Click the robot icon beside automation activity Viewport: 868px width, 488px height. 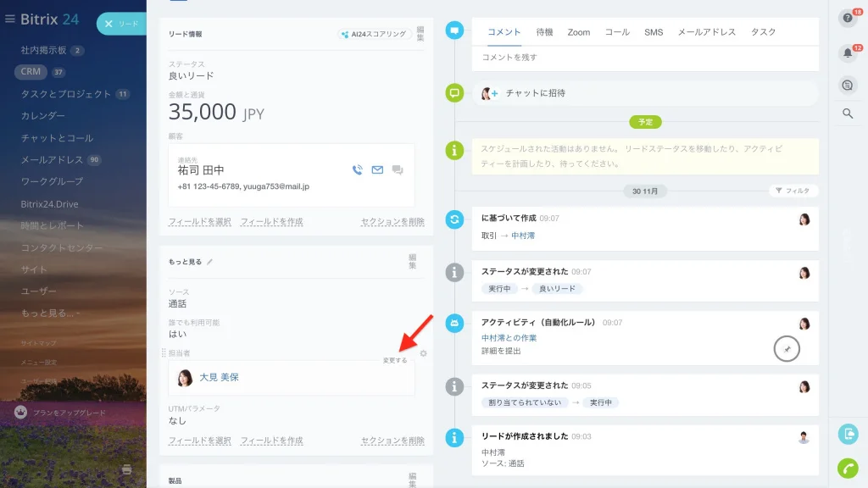(454, 323)
